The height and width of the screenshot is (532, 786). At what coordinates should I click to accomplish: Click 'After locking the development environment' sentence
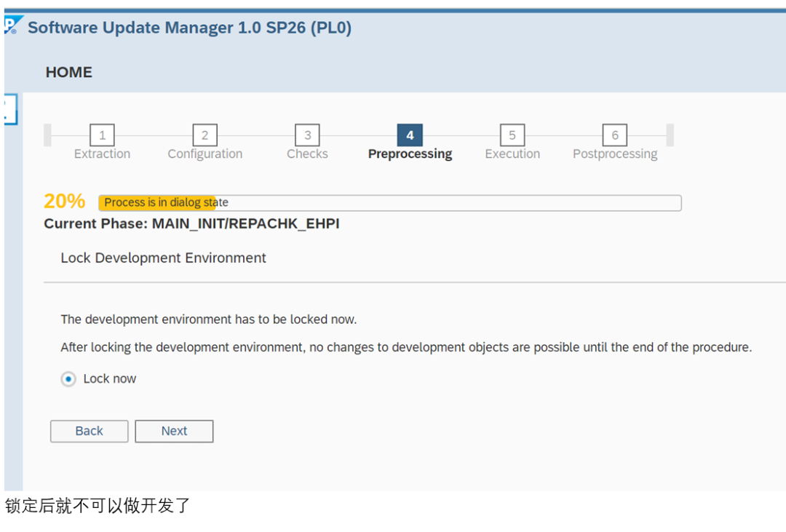pos(406,347)
